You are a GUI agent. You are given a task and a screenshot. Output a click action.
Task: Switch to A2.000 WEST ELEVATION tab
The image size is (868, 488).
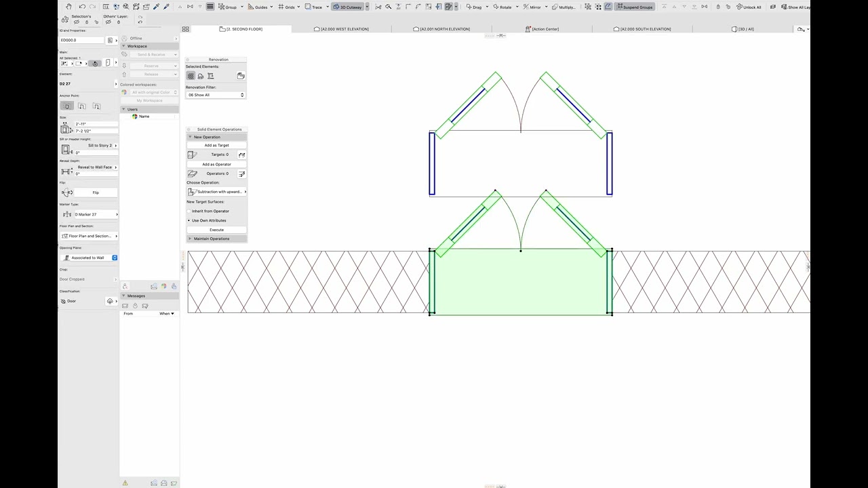coord(342,29)
